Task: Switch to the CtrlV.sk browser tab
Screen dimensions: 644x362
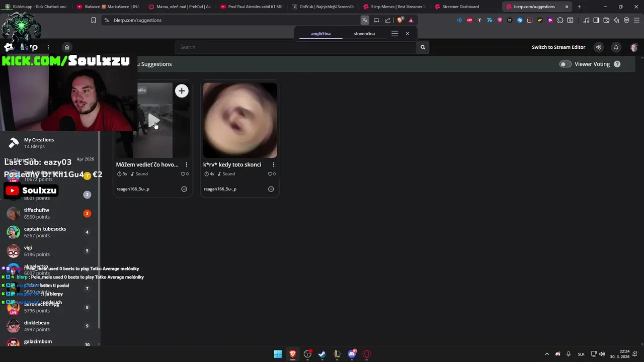Action: [323, 7]
